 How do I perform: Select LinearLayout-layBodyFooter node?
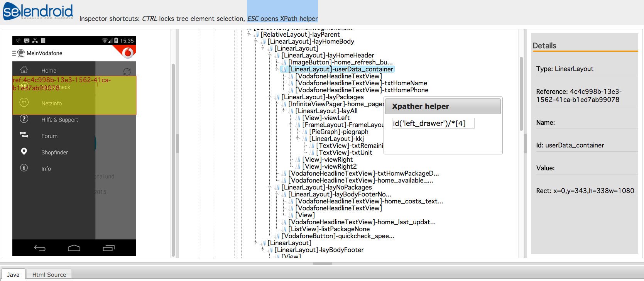click(319, 250)
